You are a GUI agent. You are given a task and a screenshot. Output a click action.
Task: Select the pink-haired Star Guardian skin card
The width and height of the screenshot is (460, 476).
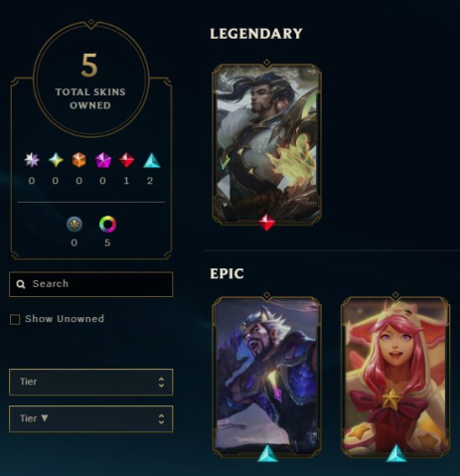tap(395, 377)
